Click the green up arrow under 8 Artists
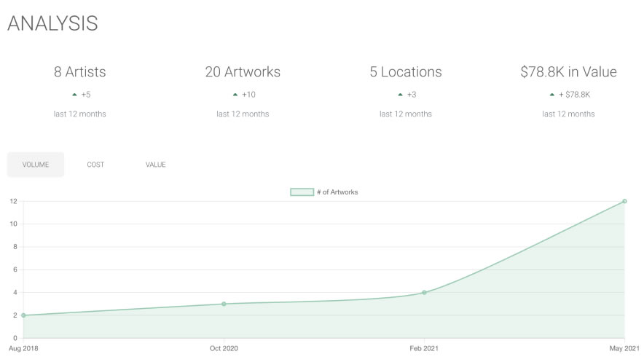Image resolution: width=644 pixels, height=362 pixels. click(x=74, y=95)
